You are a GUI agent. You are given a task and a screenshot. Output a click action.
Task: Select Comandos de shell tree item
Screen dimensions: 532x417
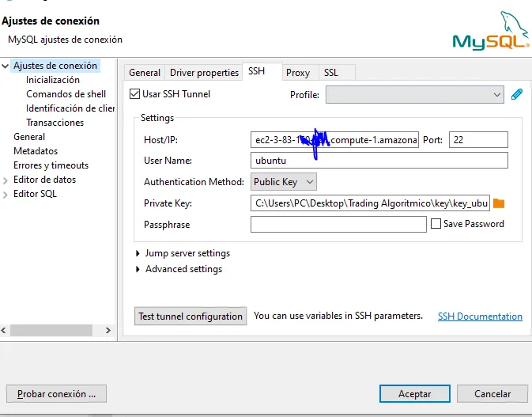[x=66, y=94]
